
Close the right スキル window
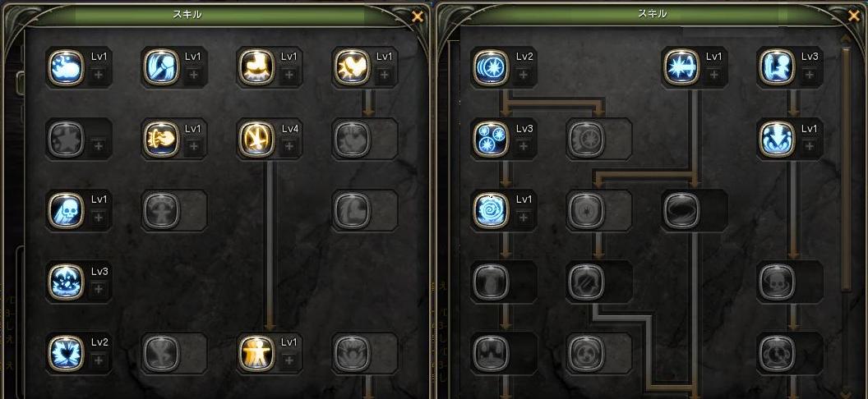click(x=854, y=16)
